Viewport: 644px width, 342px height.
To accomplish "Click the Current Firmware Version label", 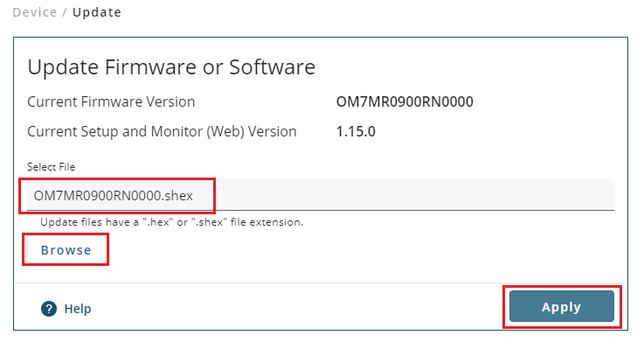I will (x=111, y=101).
